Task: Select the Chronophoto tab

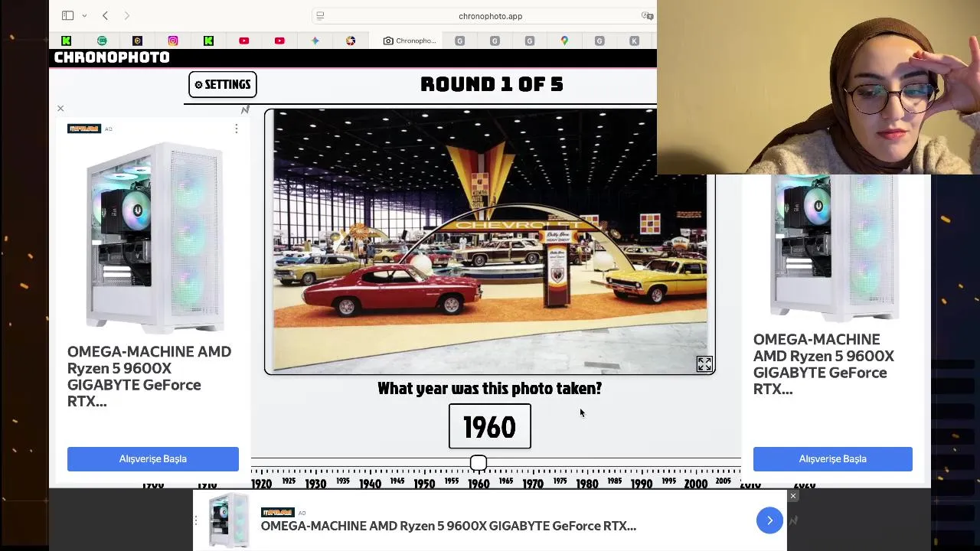Action: 409,41
